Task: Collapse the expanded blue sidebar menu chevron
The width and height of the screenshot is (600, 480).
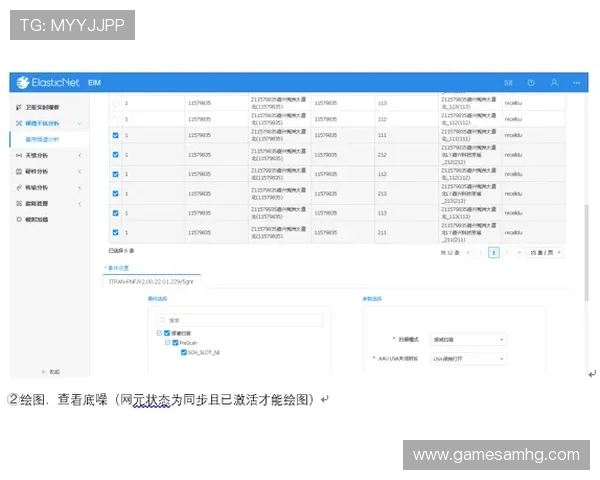Action: pyautogui.click(x=80, y=123)
